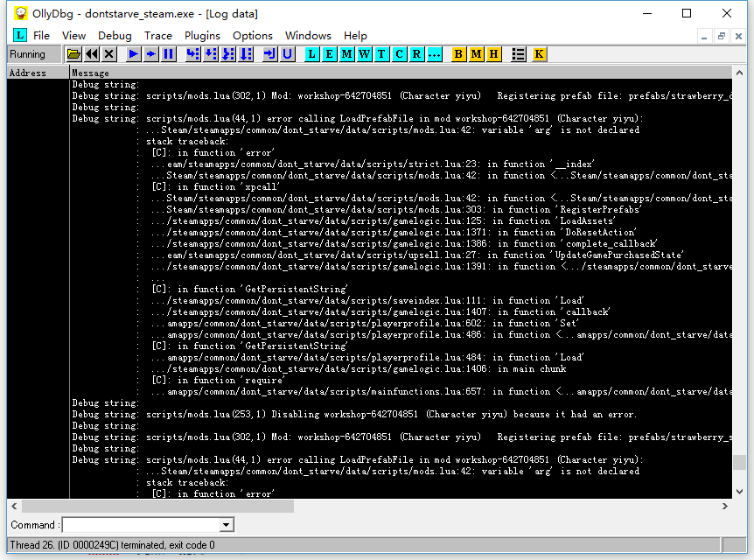Click vertical scrollbar up arrow

[x=739, y=73]
